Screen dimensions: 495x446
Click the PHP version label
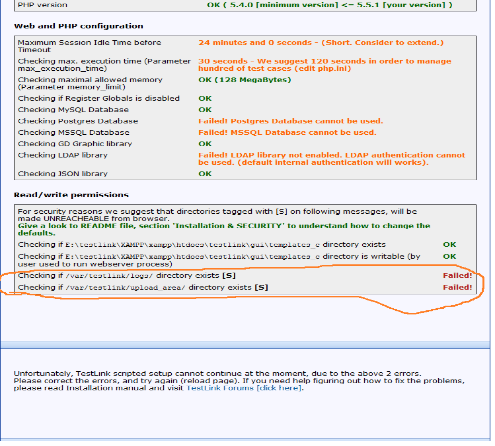(x=42, y=5)
